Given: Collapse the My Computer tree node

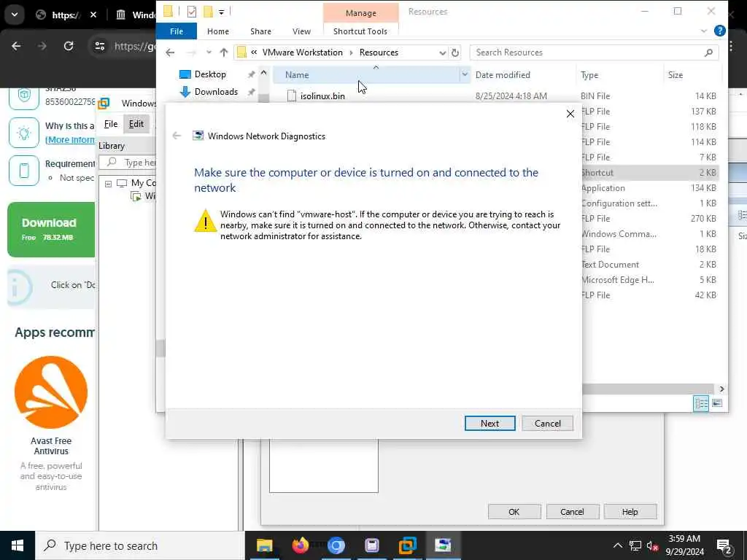Looking at the screenshot, I should click(x=109, y=183).
